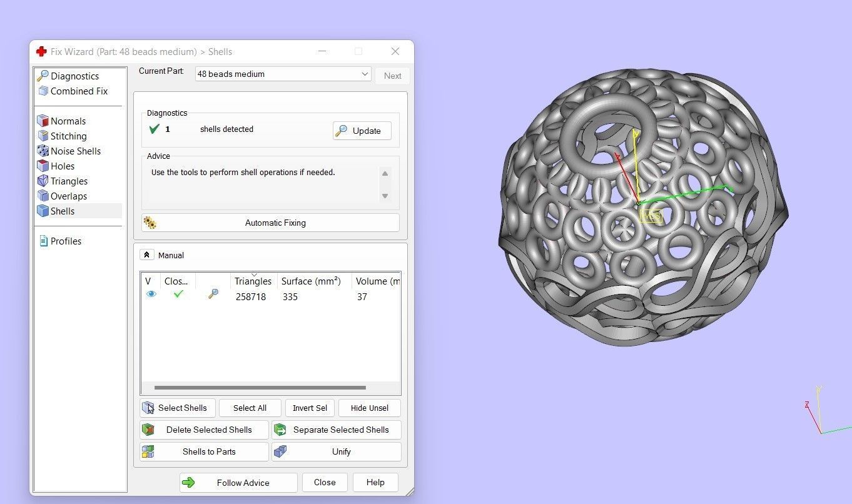852x504 pixels.
Task: Click the advice text scroll-down arrow
Action: (x=385, y=196)
